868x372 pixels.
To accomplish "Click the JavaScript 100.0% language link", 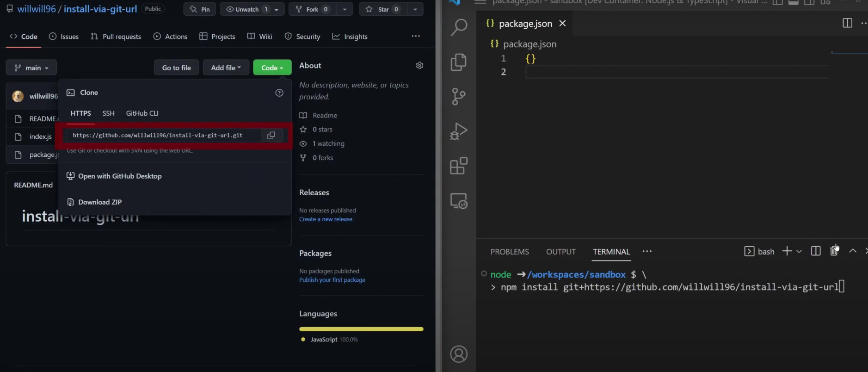I will tap(329, 340).
